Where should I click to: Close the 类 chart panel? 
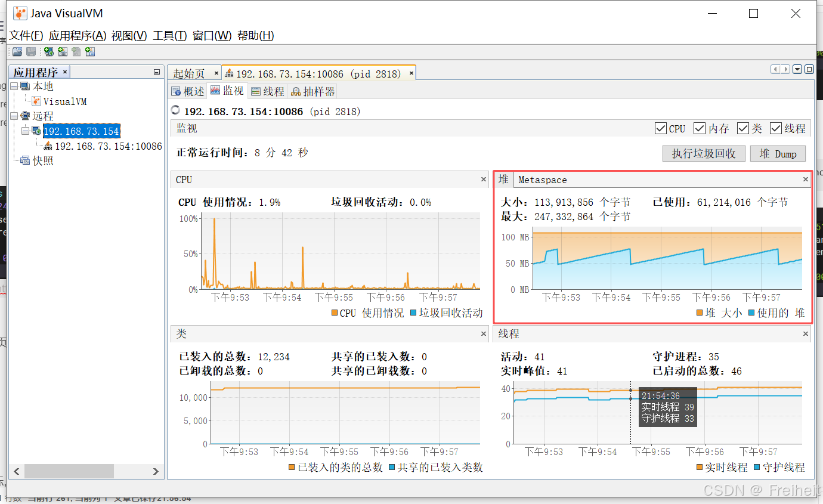pos(484,333)
